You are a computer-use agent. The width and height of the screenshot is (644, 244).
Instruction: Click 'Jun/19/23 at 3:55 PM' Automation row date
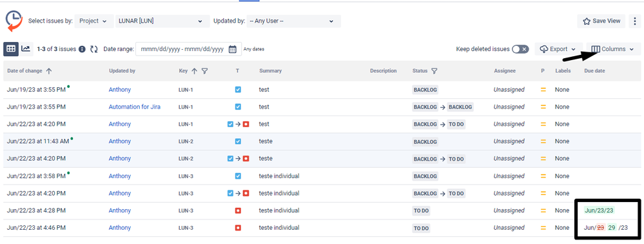[x=36, y=107]
